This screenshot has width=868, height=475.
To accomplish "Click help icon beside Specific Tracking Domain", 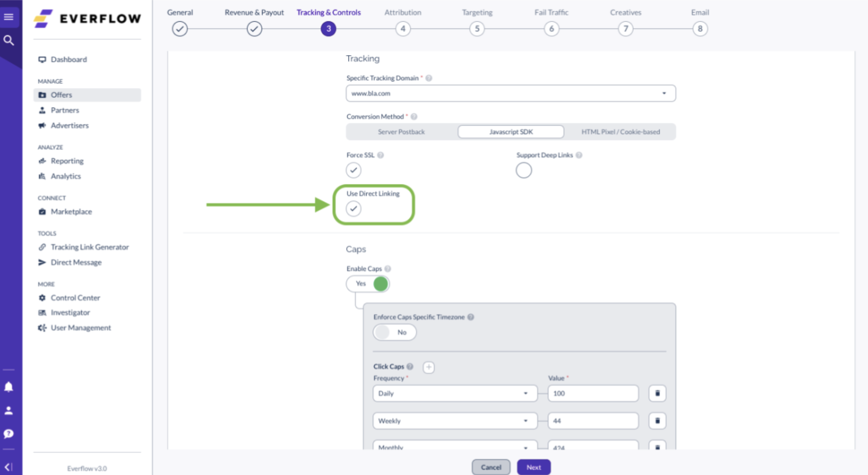I will (429, 78).
